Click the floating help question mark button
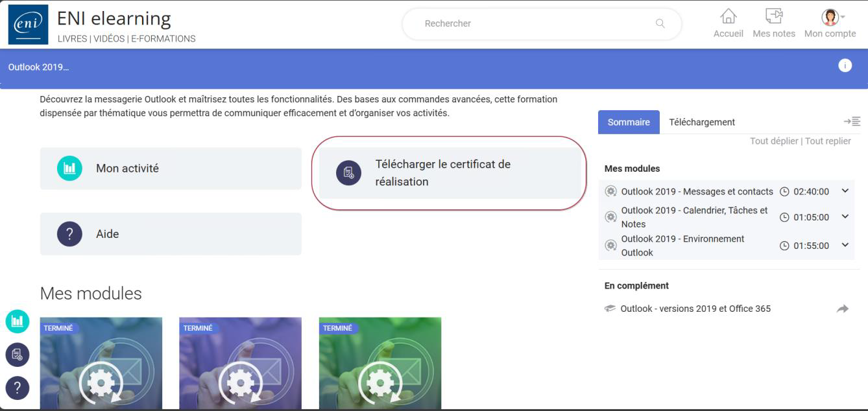The image size is (868, 411). [18, 388]
